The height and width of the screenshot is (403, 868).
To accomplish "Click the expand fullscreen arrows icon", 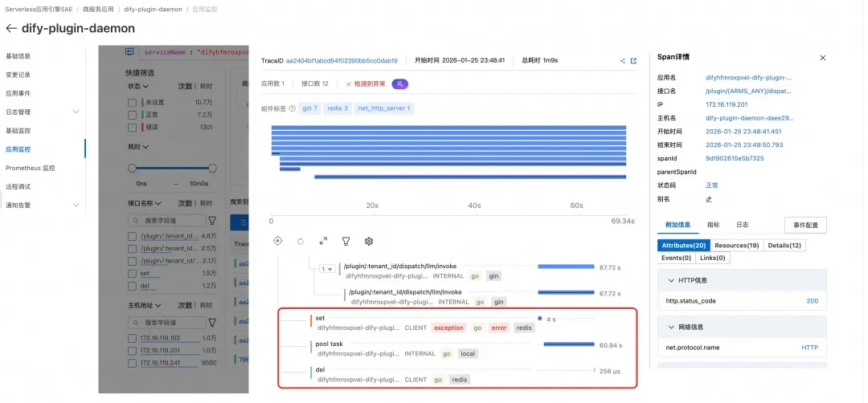I will pyautogui.click(x=323, y=241).
